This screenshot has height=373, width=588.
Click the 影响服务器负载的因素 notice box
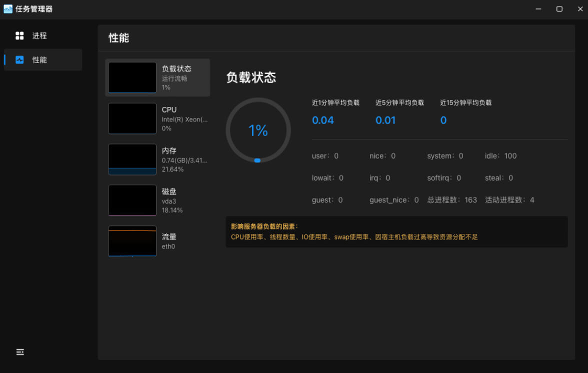tap(396, 231)
